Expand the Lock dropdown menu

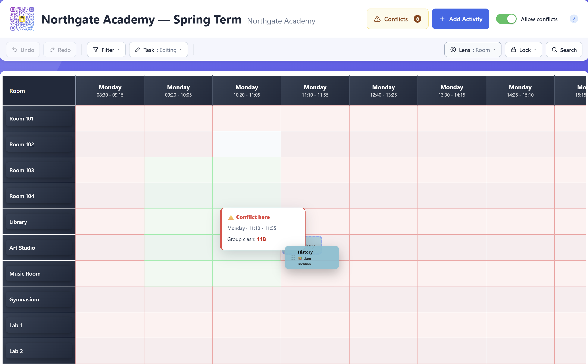coord(523,50)
